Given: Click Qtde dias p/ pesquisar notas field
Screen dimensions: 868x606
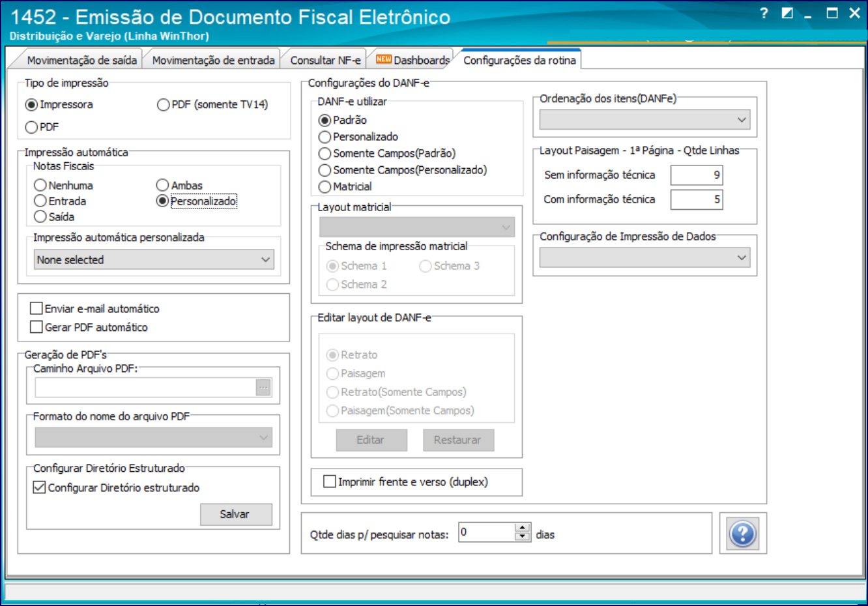Looking at the screenshot, I should 487,532.
